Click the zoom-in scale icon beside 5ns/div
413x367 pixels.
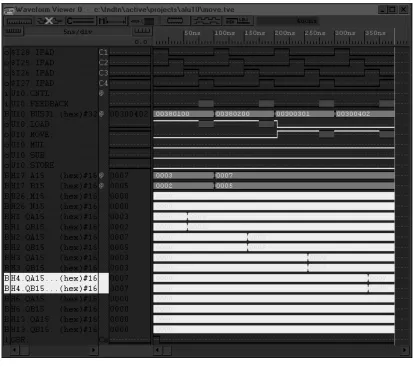click(x=13, y=31)
